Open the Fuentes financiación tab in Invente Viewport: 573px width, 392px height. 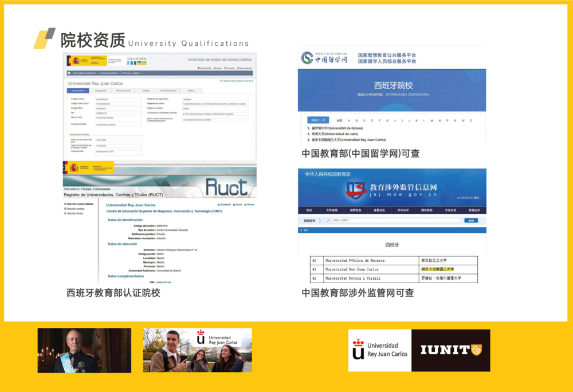tap(168, 91)
